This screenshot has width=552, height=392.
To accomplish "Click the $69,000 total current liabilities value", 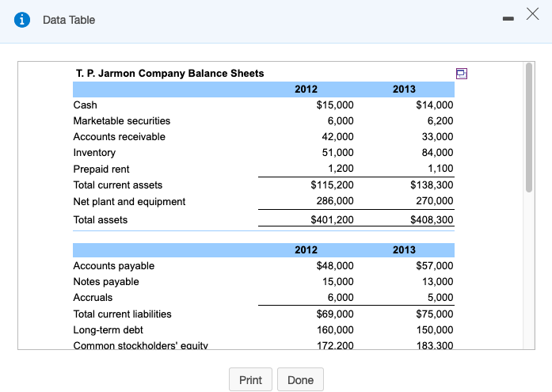I will point(335,314).
